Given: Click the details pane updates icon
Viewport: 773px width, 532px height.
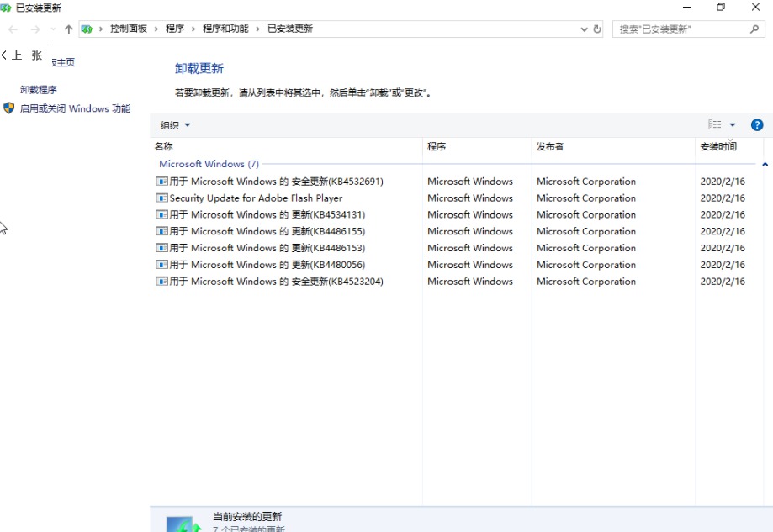Looking at the screenshot, I should point(183,524).
